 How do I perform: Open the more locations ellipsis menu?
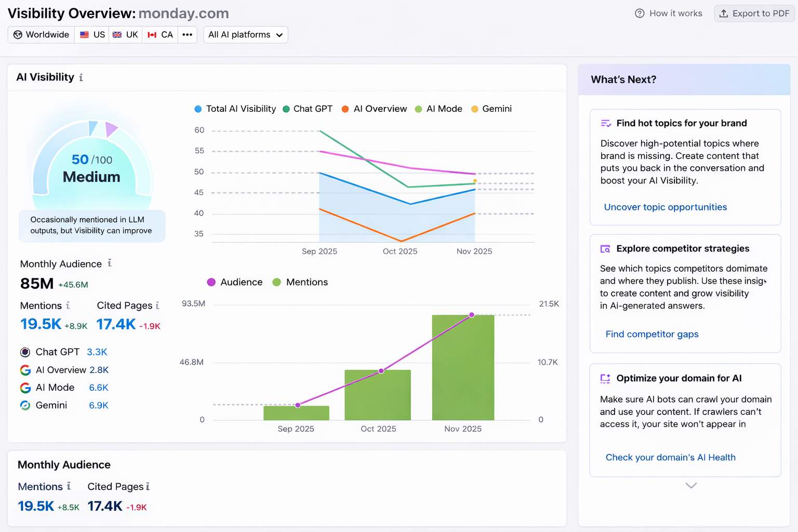187,35
